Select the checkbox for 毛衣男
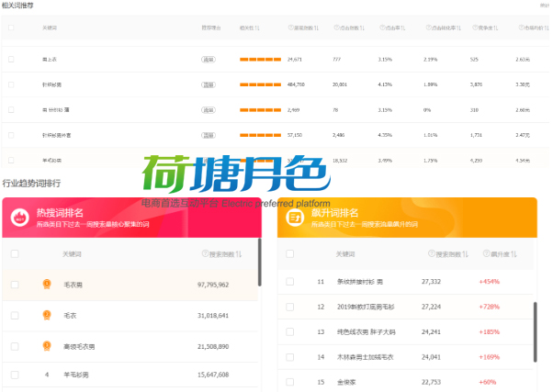Screen dimensions: 553x392 tap(15, 285)
